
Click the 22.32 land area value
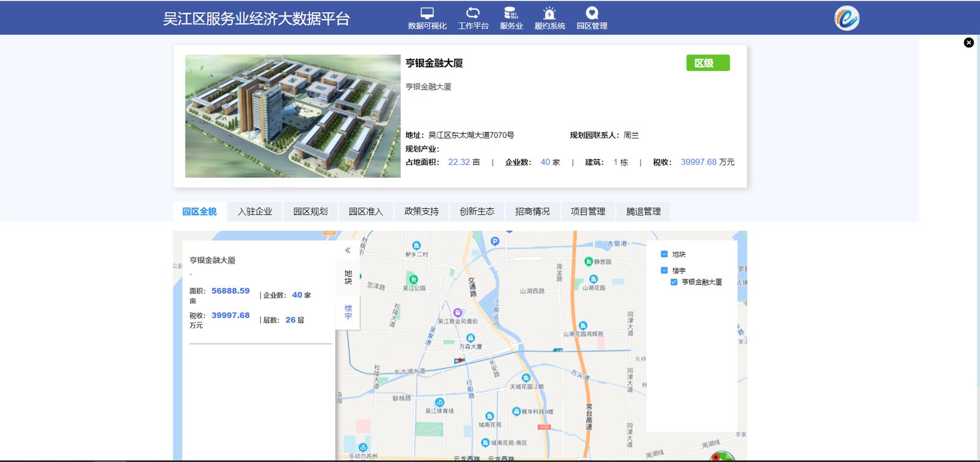[x=459, y=162]
